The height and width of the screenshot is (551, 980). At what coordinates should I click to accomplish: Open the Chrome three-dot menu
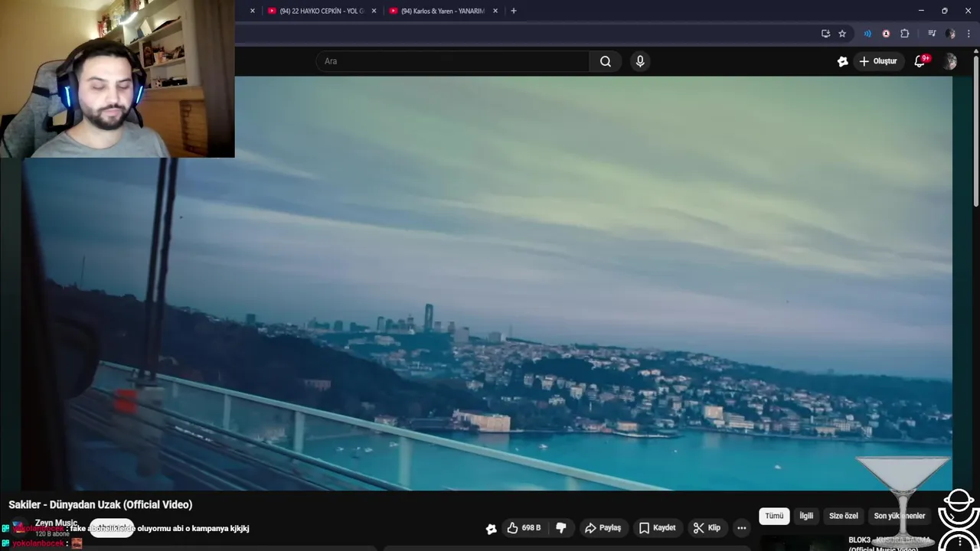click(x=969, y=34)
